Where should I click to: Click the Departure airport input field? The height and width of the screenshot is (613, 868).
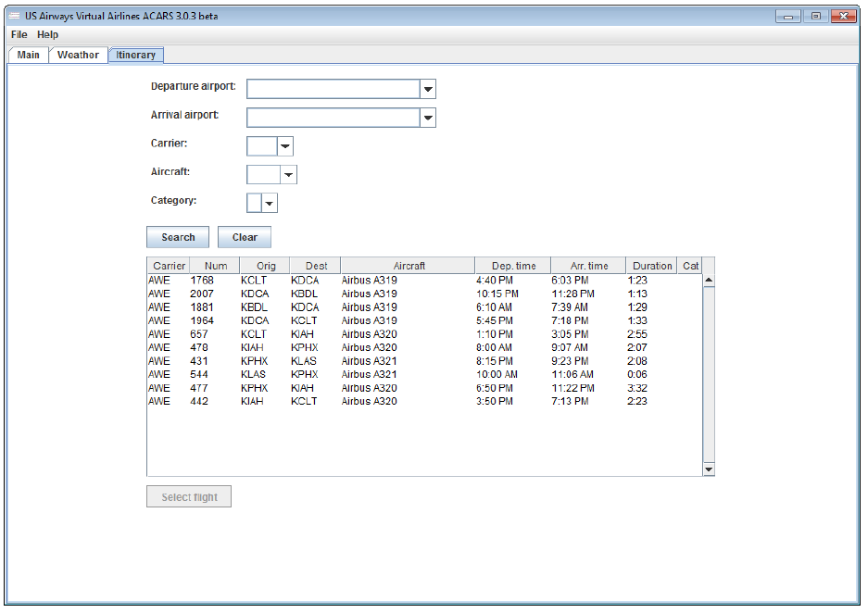333,89
